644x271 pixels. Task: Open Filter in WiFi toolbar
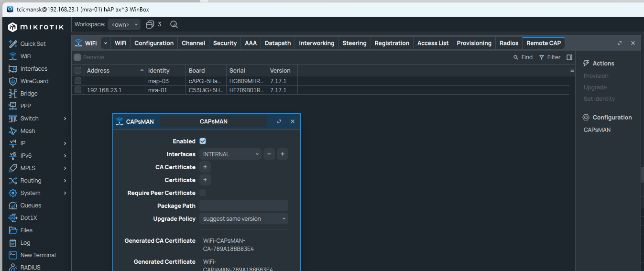pyautogui.click(x=550, y=57)
